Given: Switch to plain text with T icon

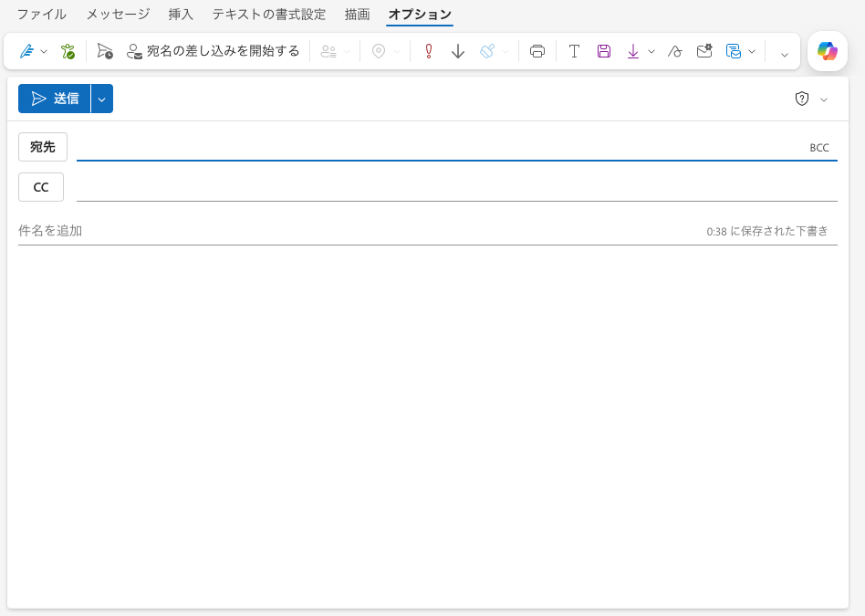Looking at the screenshot, I should [574, 51].
